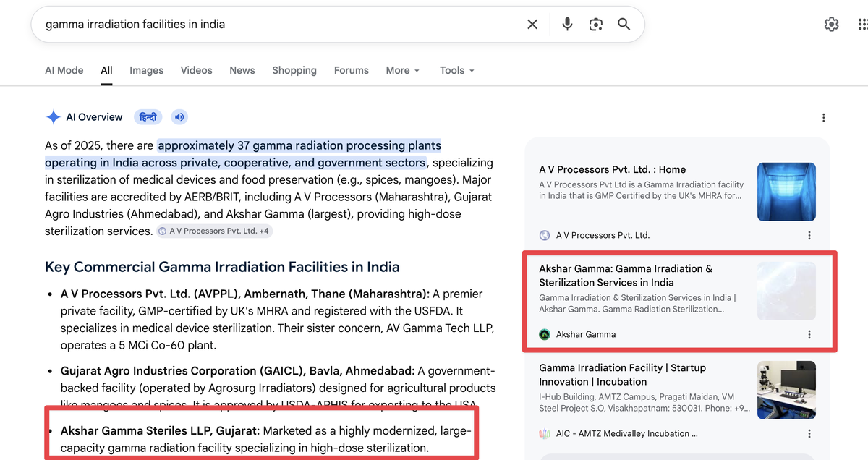Click the I-Hub Building address snippet

click(x=644, y=403)
